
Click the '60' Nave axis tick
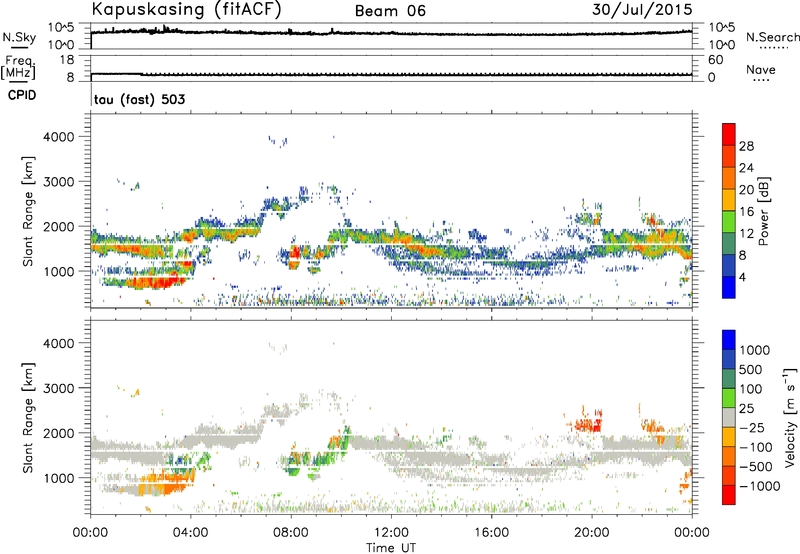[x=716, y=60]
